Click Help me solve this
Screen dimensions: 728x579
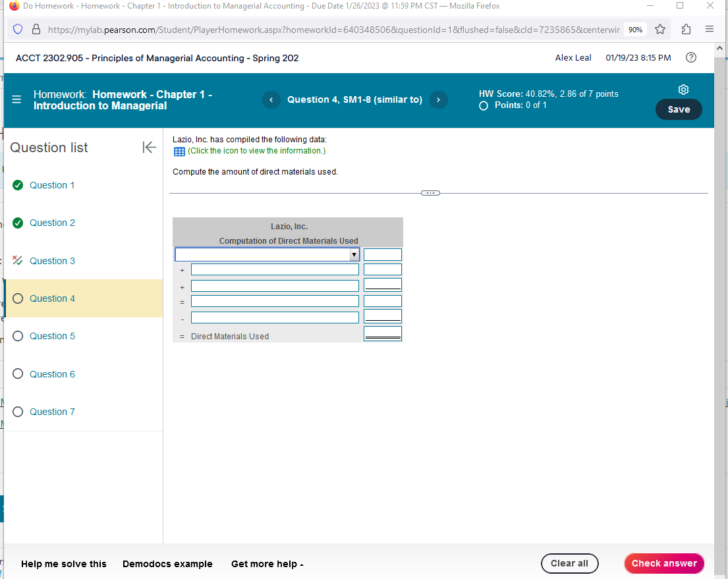(x=64, y=564)
